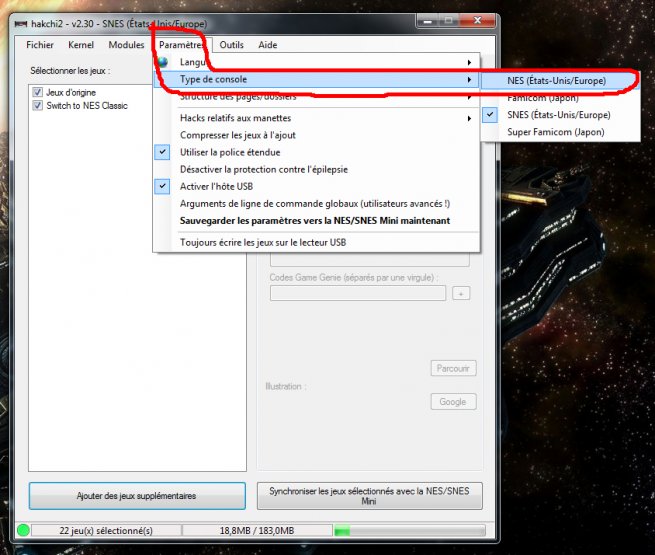This screenshot has height=555, width=655.
Task: Open the Modules menu
Action: pos(126,45)
